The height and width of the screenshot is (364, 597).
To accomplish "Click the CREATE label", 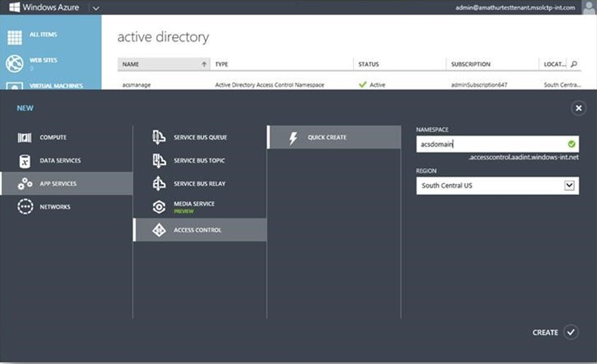I will pos(545,333).
